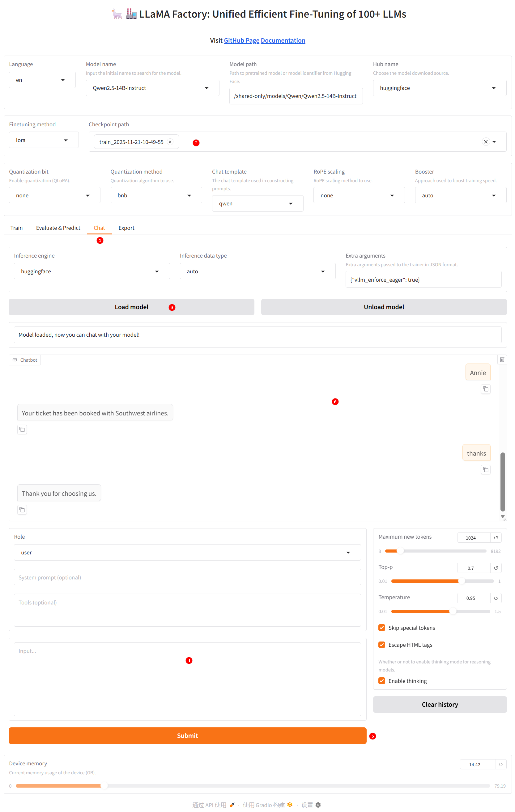The image size is (515, 812).
Task: Copy the 'Thank you for choosing us' reply
Action: coord(22,510)
